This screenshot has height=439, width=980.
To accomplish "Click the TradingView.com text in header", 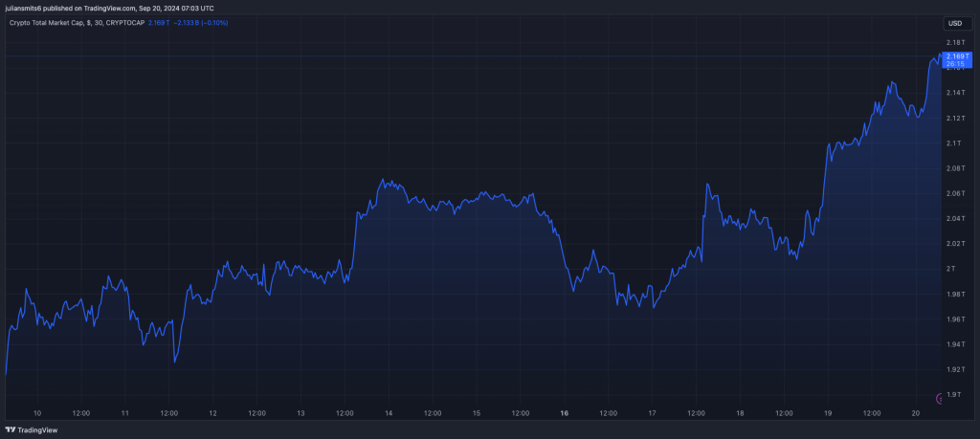I will [110, 8].
